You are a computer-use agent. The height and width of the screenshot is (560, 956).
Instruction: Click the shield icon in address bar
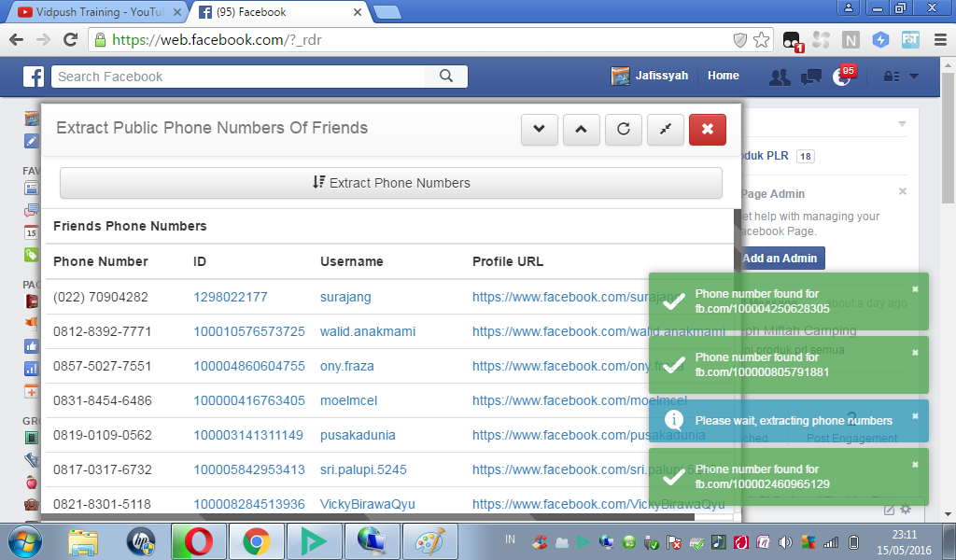tap(739, 40)
